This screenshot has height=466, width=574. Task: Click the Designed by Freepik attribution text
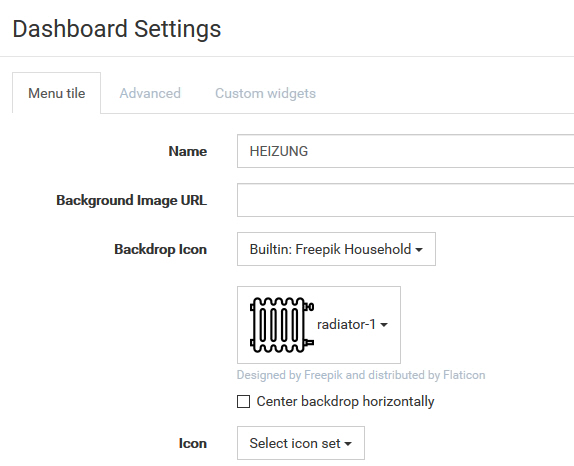361,375
